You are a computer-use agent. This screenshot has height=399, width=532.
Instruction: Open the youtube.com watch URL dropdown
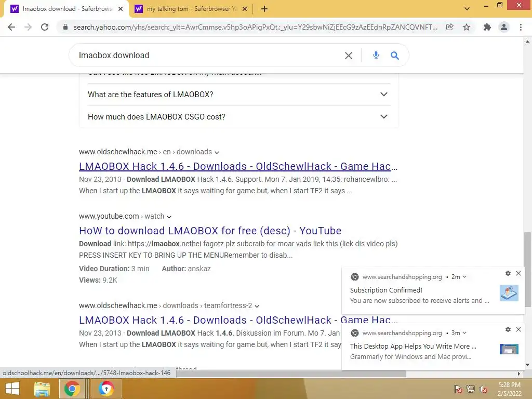[169, 217]
